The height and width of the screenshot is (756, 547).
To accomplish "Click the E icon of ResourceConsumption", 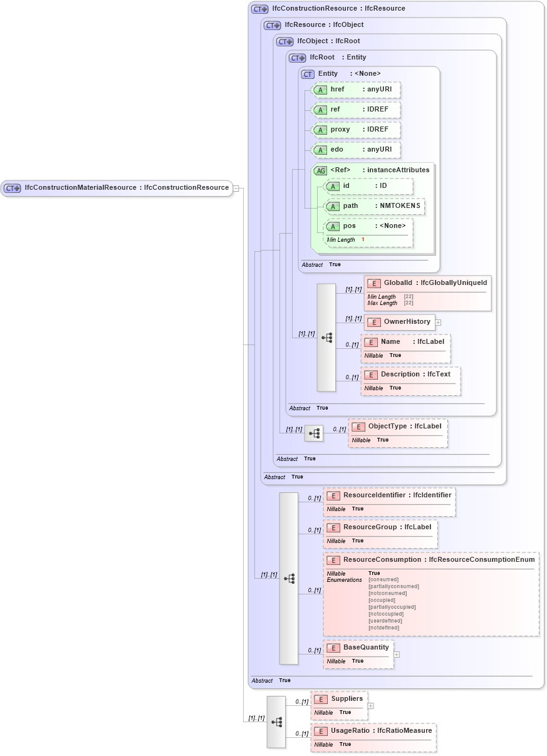I will coord(333,559).
